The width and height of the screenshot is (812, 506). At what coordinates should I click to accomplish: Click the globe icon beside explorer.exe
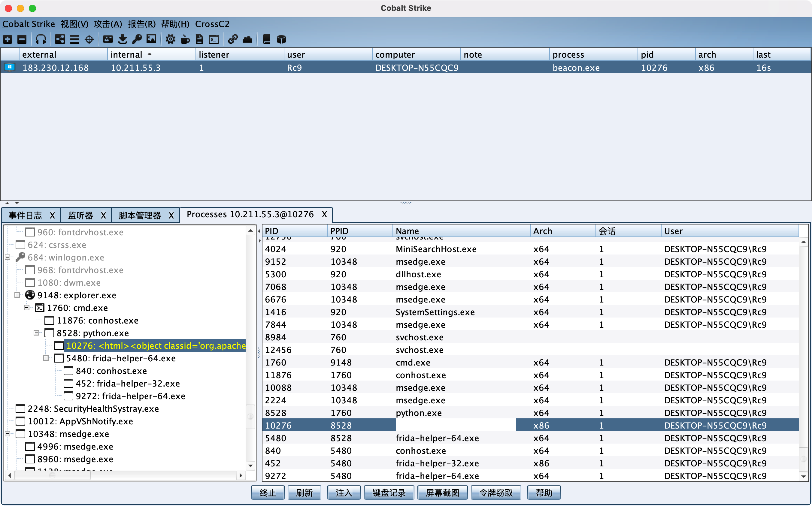30,295
